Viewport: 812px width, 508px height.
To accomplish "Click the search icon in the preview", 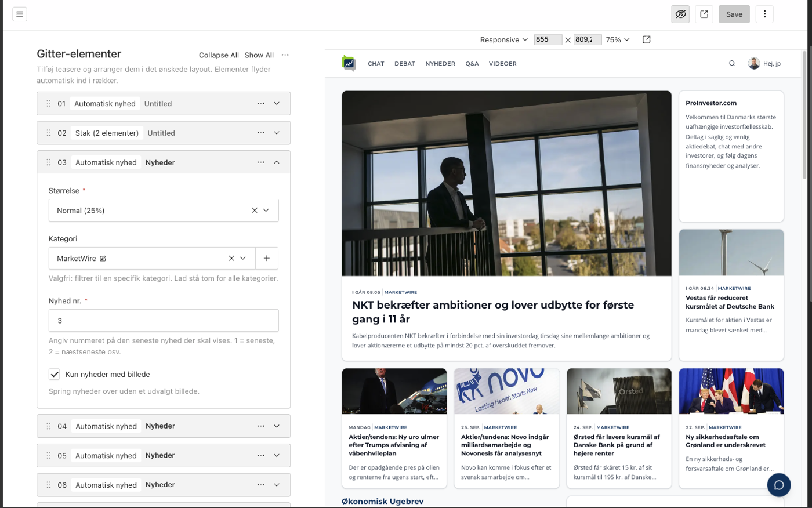I will click(732, 64).
